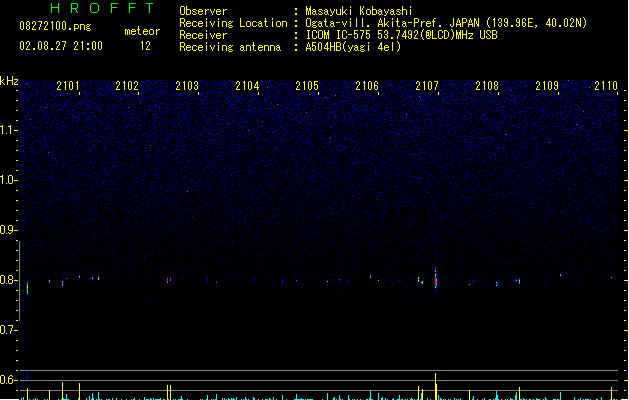This screenshot has width=629, height=400.
Task: Click the 0.7 frequency axis label
Action: point(8,330)
